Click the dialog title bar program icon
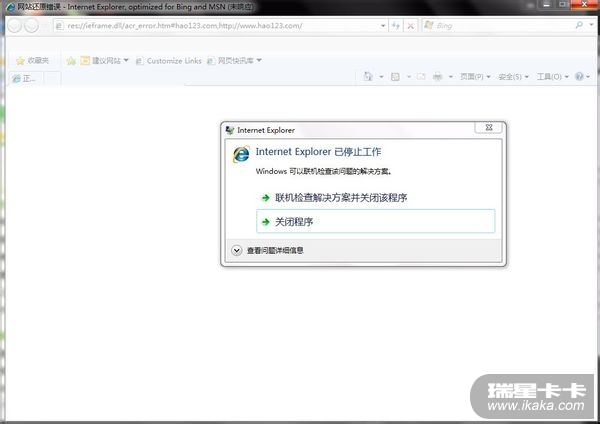The height and width of the screenshot is (424, 600). (230, 130)
